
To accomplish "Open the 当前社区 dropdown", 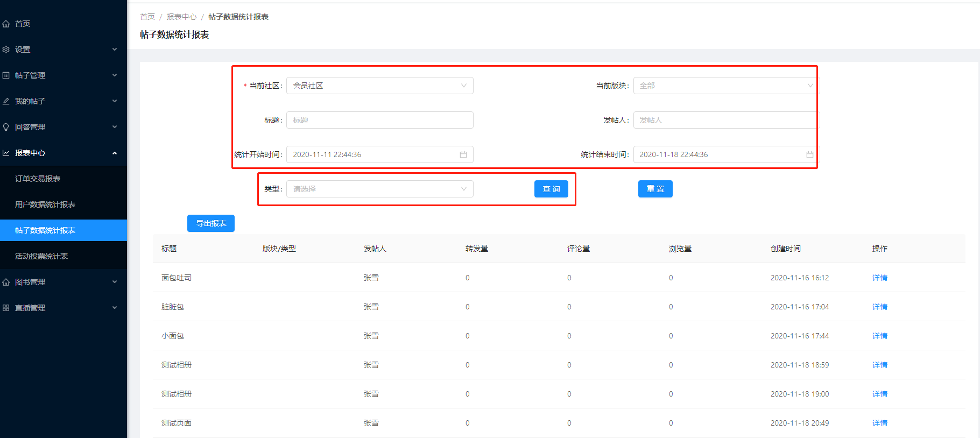I will coord(380,86).
